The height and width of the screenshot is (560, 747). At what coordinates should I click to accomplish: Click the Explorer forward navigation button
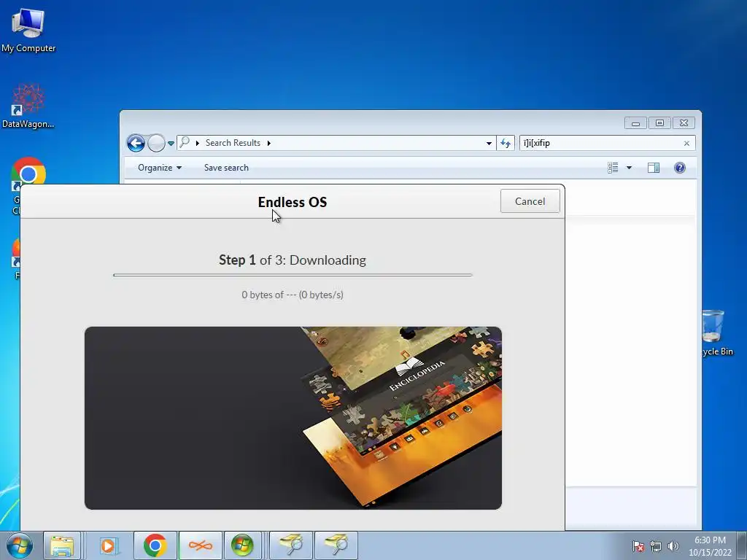[156, 143]
